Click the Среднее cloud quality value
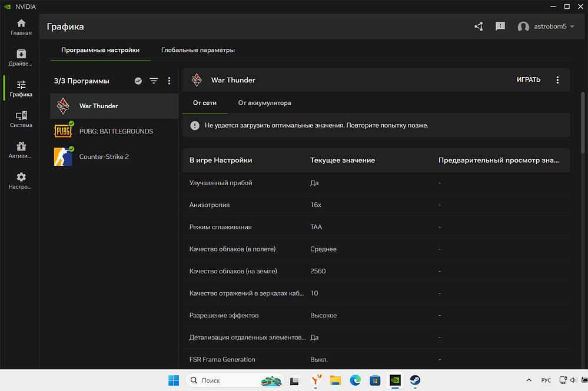The height and width of the screenshot is (391, 588). tap(323, 249)
